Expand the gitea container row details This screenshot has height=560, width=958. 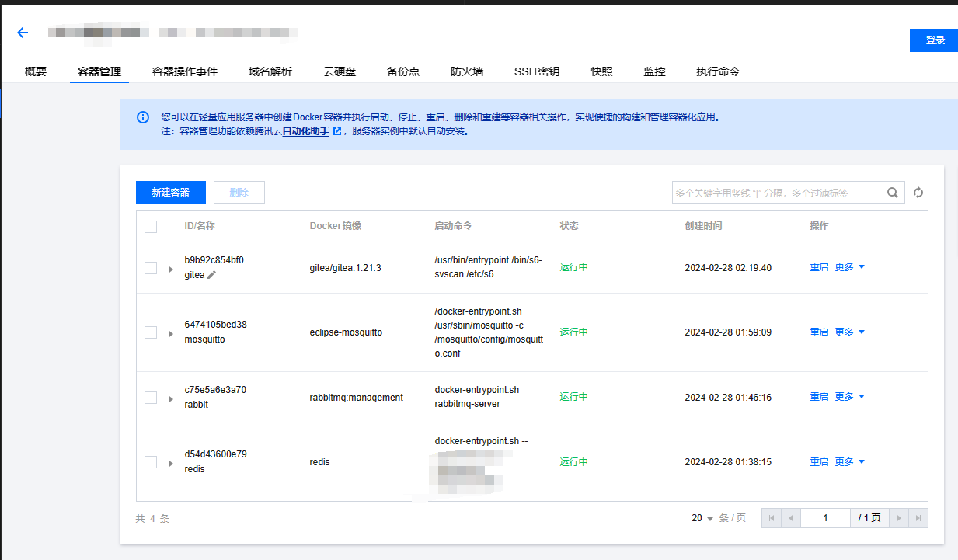click(171, 269)
